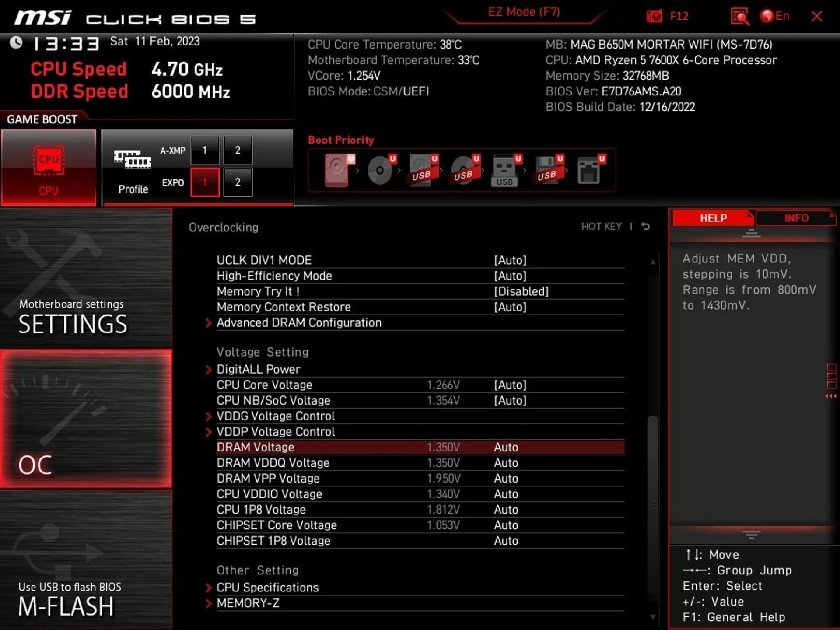
Task: Select the network boot device icon
Action: [591, 170]
